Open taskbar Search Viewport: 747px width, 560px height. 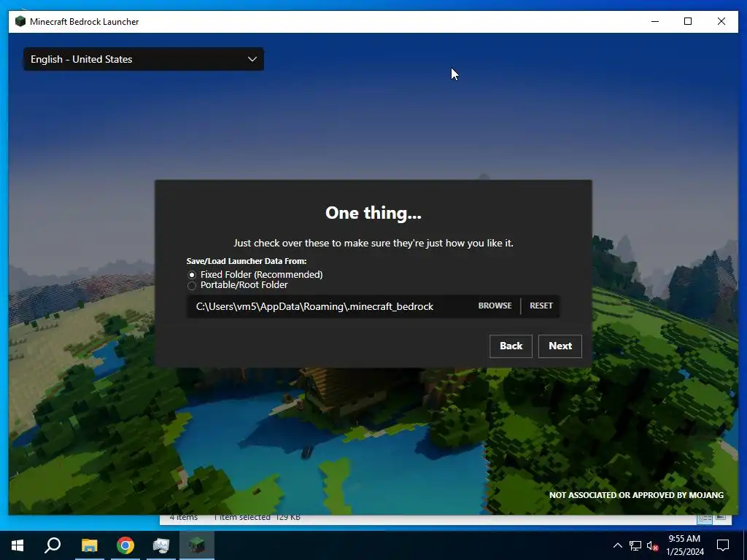[53, 545]
